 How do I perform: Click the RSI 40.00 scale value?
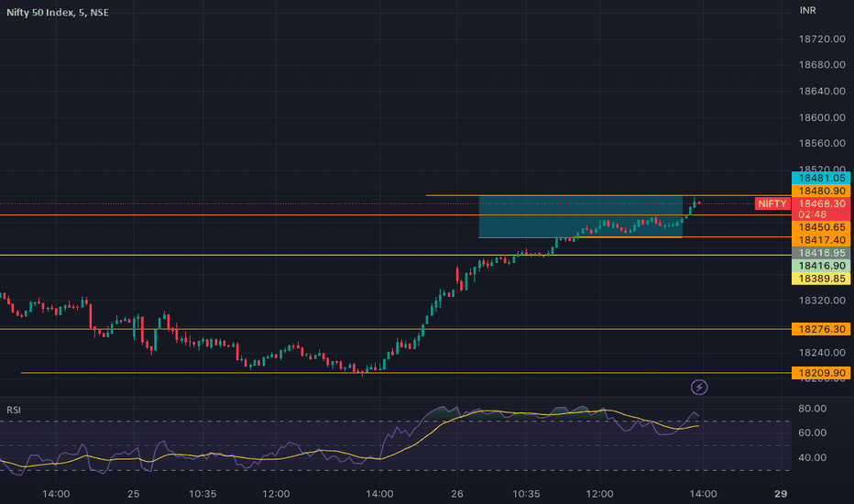pos(812,457)
